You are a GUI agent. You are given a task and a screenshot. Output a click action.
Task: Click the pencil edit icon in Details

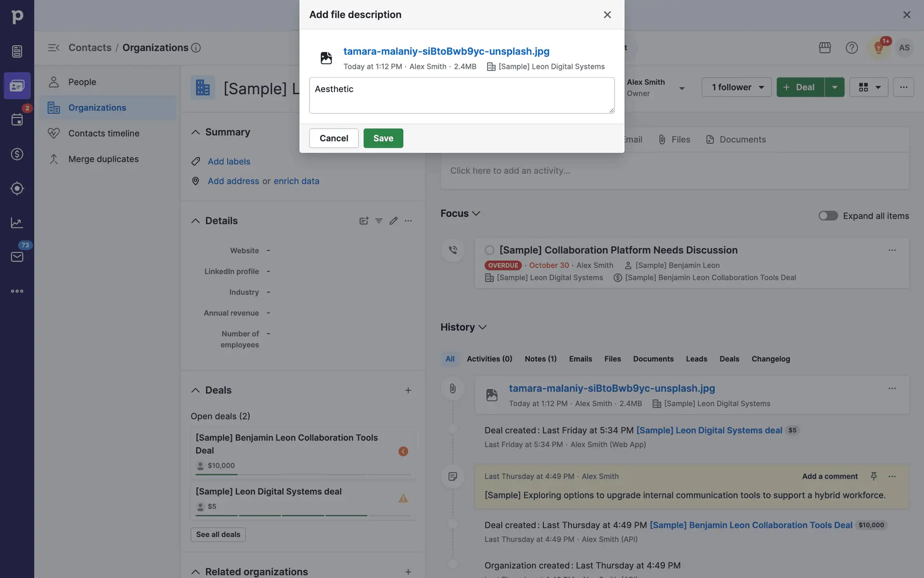click(x=393, y=221)
